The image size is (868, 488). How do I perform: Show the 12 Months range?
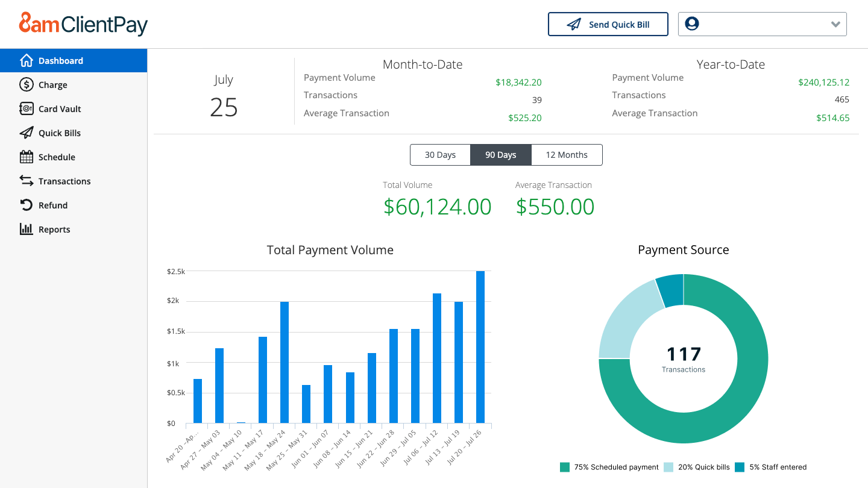pyautogui.click(x=567, y=155)
